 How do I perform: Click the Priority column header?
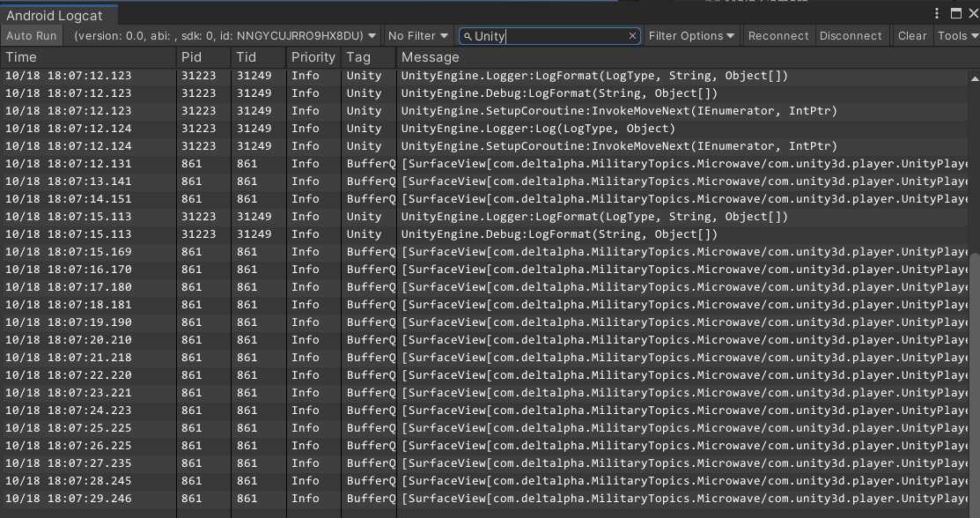click(313, 57)
